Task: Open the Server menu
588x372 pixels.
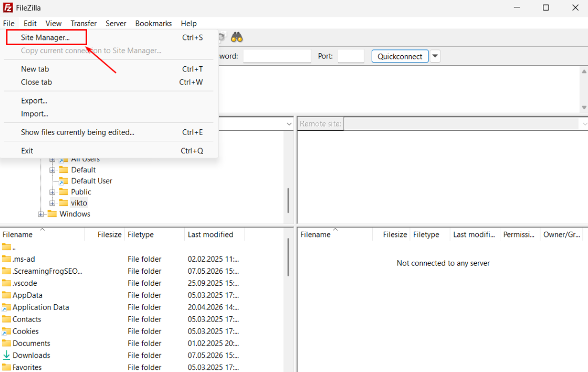Action: coord(116,23)
